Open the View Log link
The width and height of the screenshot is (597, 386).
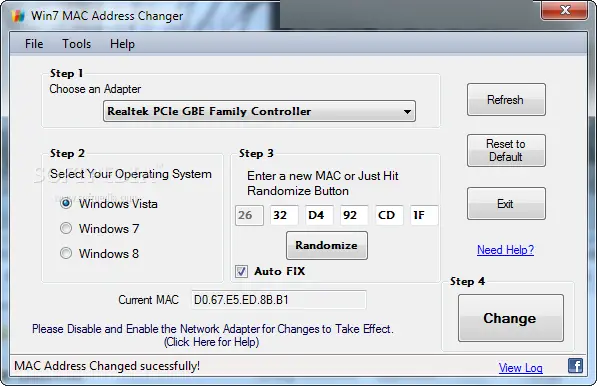click(x=520, y=368)
